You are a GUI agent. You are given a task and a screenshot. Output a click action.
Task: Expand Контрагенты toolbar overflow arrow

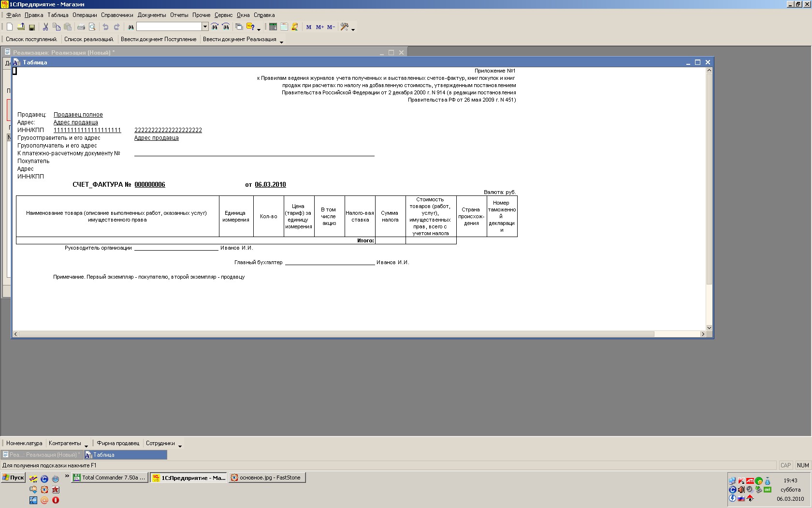(x=86, y=446)
